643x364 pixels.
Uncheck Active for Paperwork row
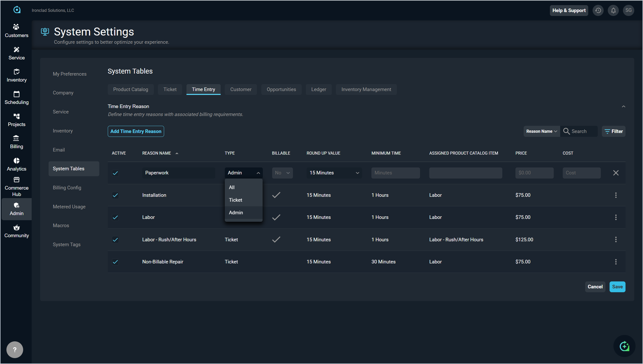click(115, 173)
